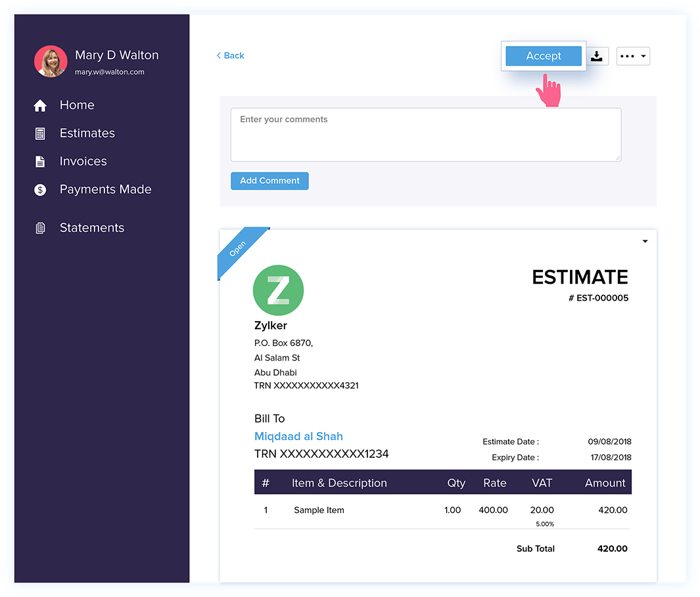Screen dimensions: 700x597
Task: Go Back to the previous page
Action: pos(230,55)
